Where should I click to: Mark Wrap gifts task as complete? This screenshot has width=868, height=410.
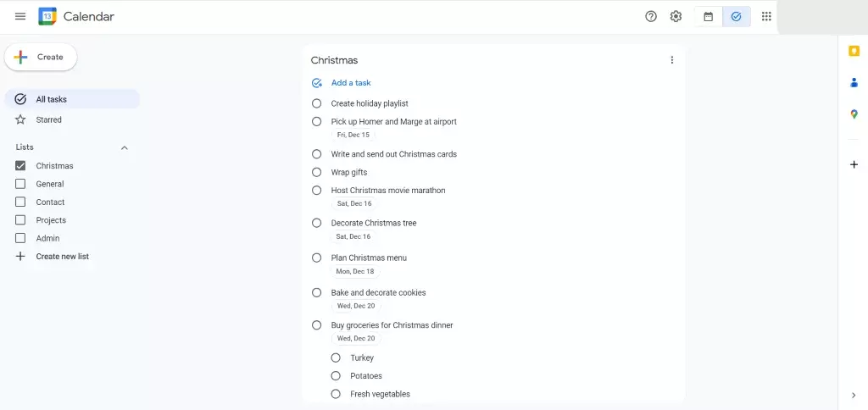[316, 172]
